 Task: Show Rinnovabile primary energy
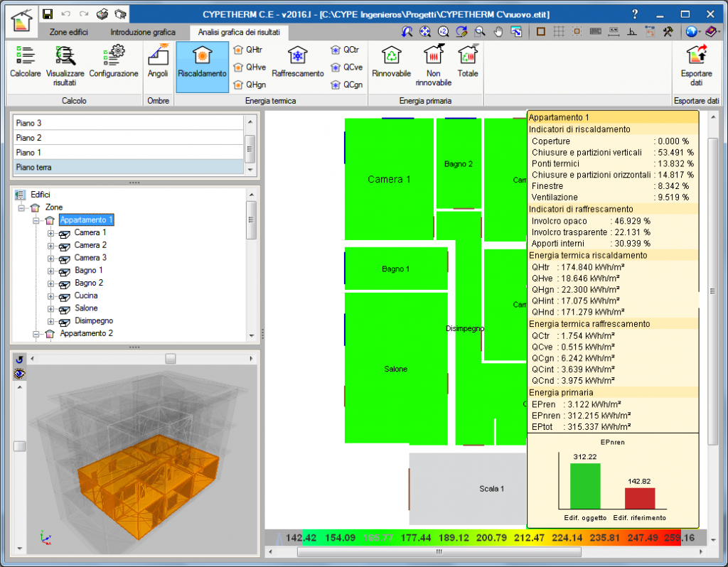click(x=392, y=63)
